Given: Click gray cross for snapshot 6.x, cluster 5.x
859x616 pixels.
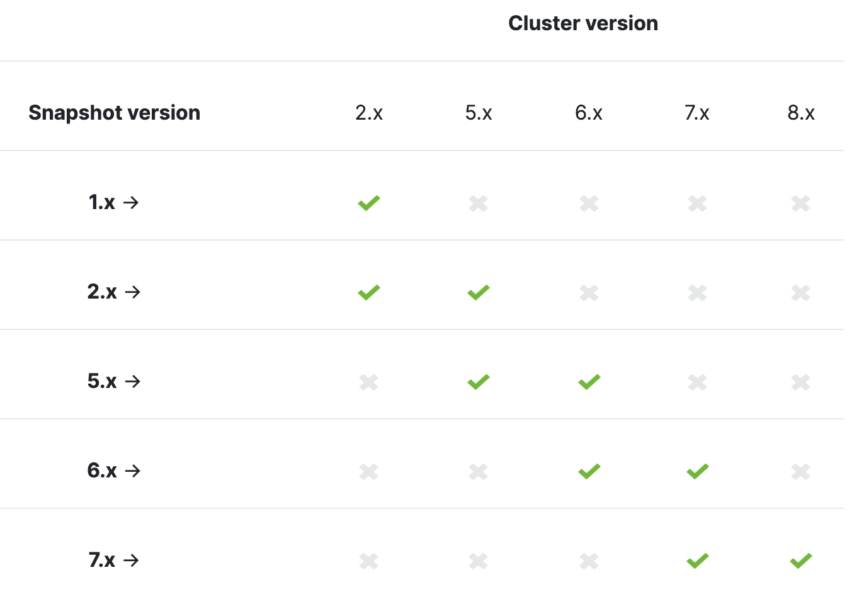Looking at the screenshot, I should (x=479, y=472).
